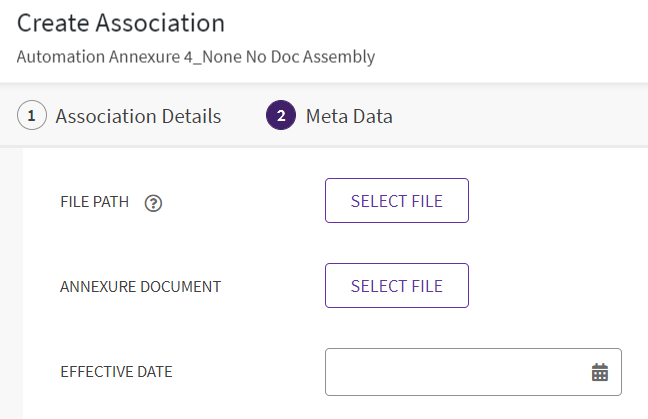Click the step 1 circle icon
Screen dimensions: 648x419
pyautogui.click(x=32, y=116)
